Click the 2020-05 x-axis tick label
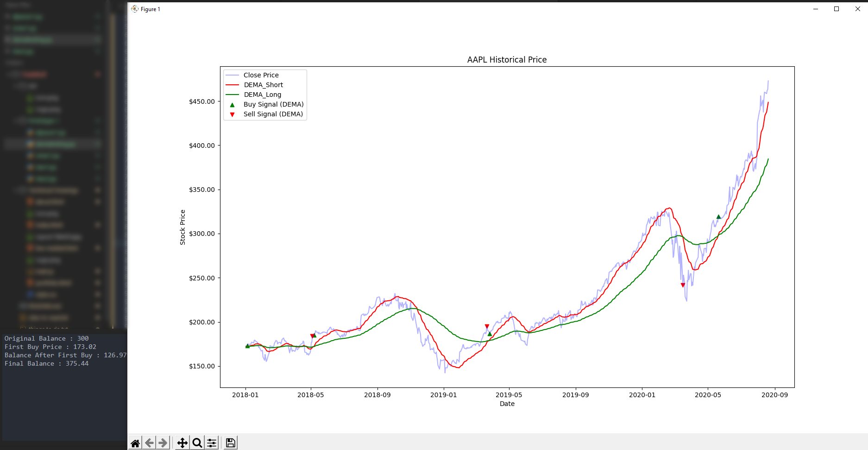The height and width of the screenshot is (450, 868). [x=708, y=395]
